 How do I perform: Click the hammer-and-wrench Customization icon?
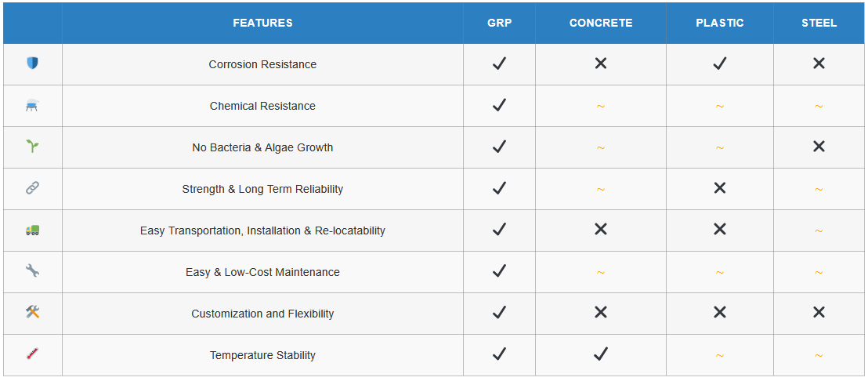tap(32, 313)
